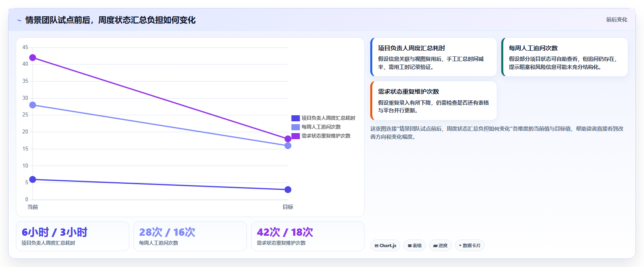Screen dimensions: 644x267
Task: Click the 每周人工追问次数 point at 目标 (16)
Action: (x=288, y=146)
